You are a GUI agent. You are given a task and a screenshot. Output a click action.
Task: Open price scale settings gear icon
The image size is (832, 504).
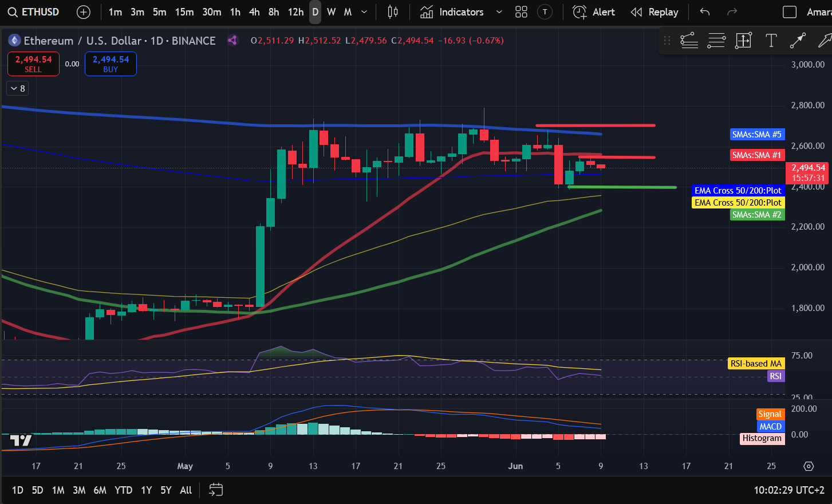coord(809,466)
